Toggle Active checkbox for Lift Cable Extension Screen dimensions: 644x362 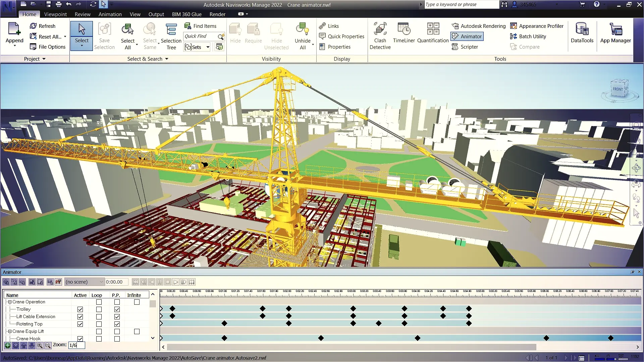point(80,317)
